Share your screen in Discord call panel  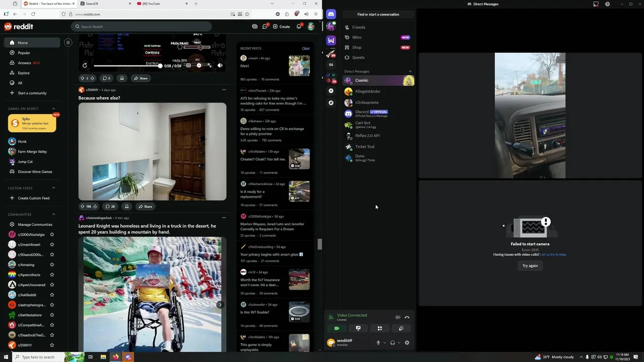point(358,328)
